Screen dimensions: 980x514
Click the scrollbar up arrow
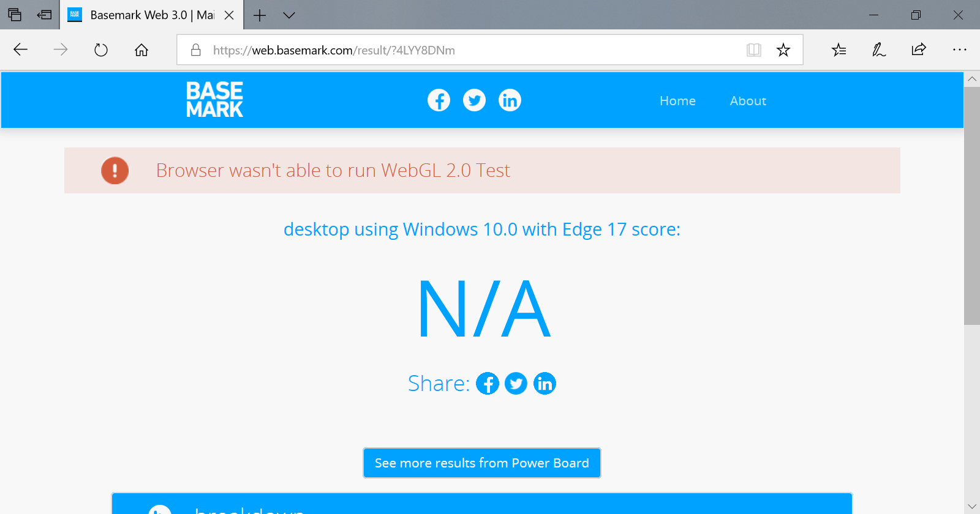click(x=972, y=79)
